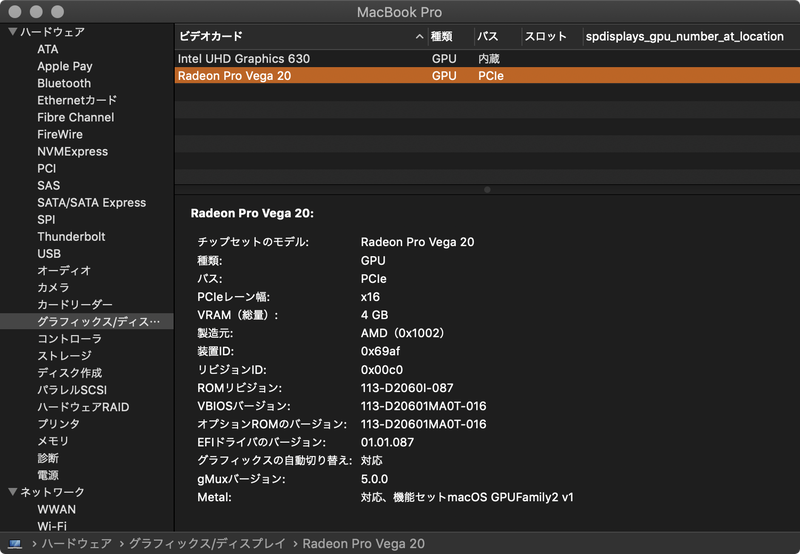Select ATA in the sidebar
This screenshot has width=800, height=554.
[x=47, y=49]
